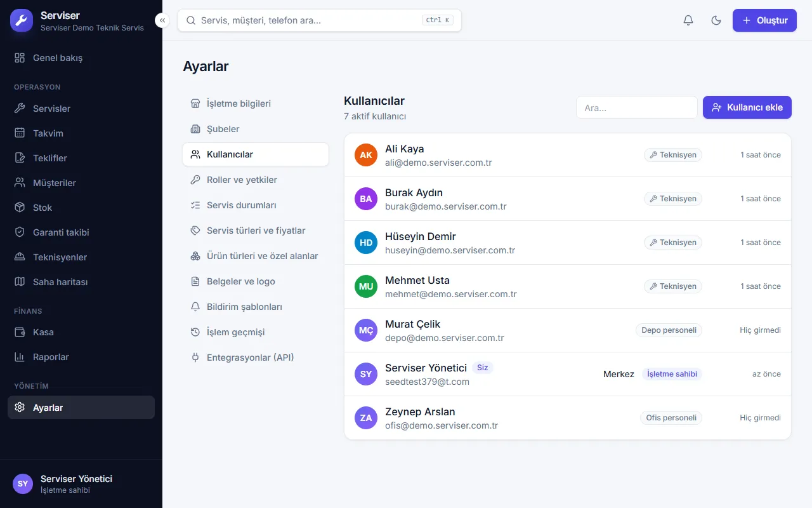Click Ürün türleri ve özel alanlar icon
This screenshot has height=508, width=812.
click(195, 256)
